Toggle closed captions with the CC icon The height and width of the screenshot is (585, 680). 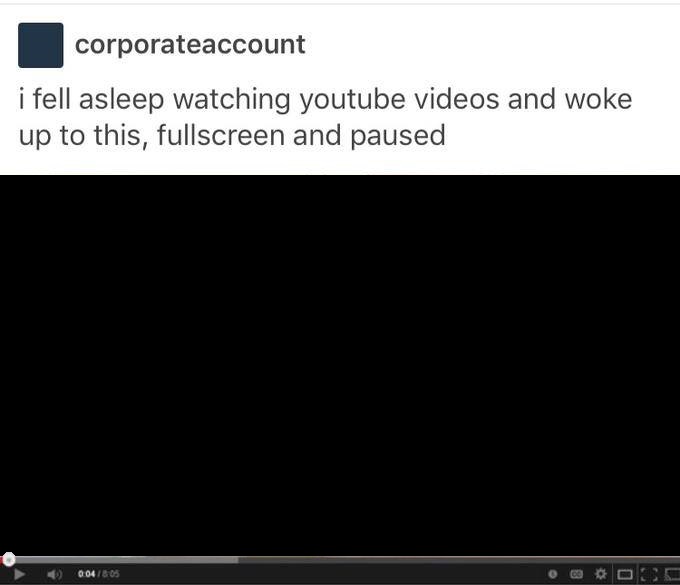[576, 574]
